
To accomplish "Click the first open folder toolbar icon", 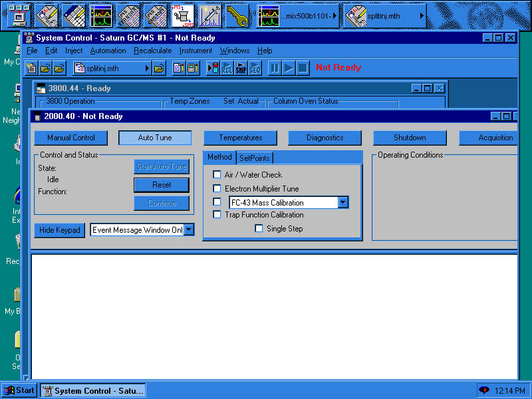I will [45, 68].
